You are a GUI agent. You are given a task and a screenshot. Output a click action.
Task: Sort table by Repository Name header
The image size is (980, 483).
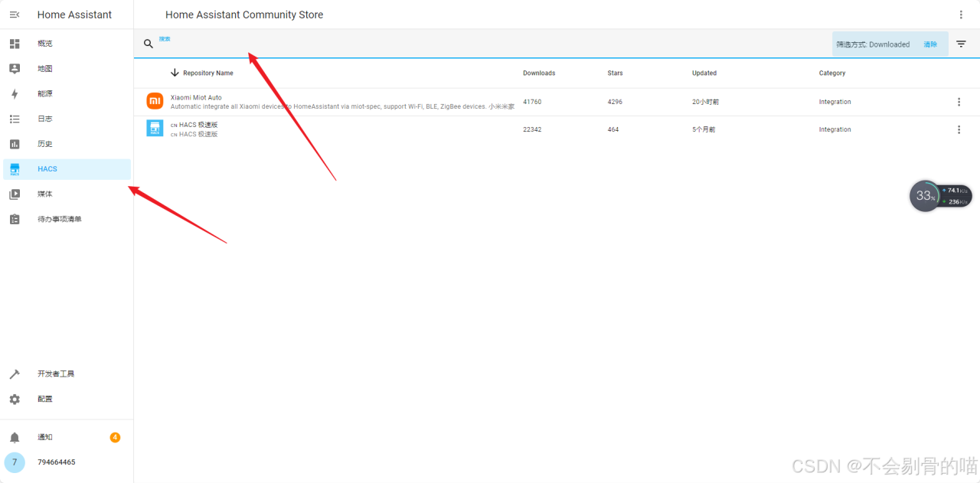click(x=208, y=73)
